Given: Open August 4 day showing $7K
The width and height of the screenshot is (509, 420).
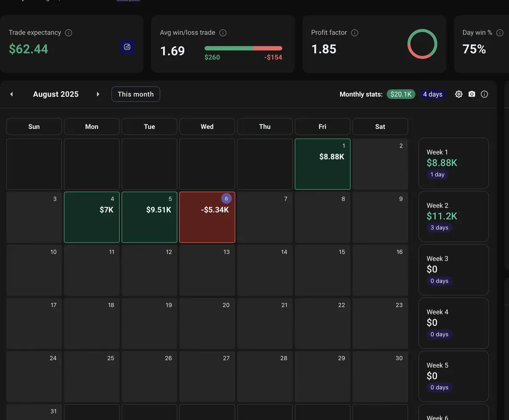Looking at the screenshot, I should 92,217.
